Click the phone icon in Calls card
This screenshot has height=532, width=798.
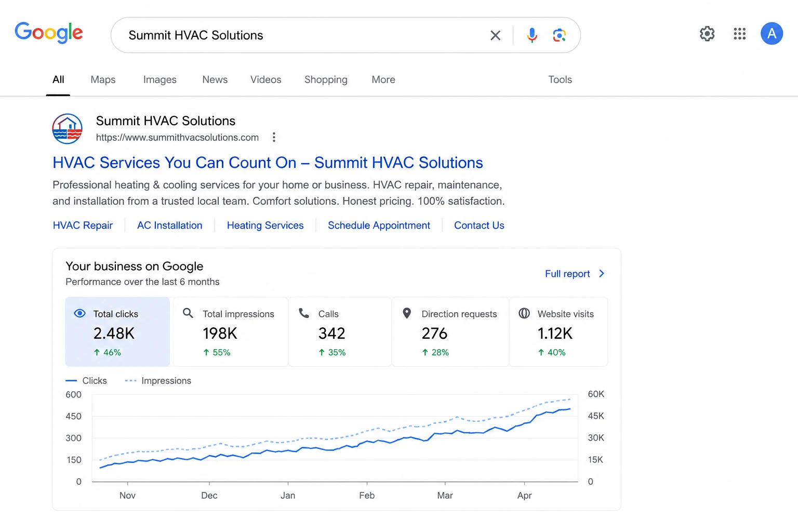pos(304,313)
